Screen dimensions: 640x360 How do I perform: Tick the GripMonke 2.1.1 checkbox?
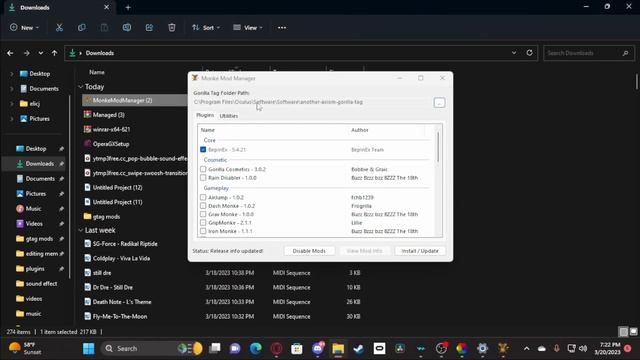click(203, 222)
